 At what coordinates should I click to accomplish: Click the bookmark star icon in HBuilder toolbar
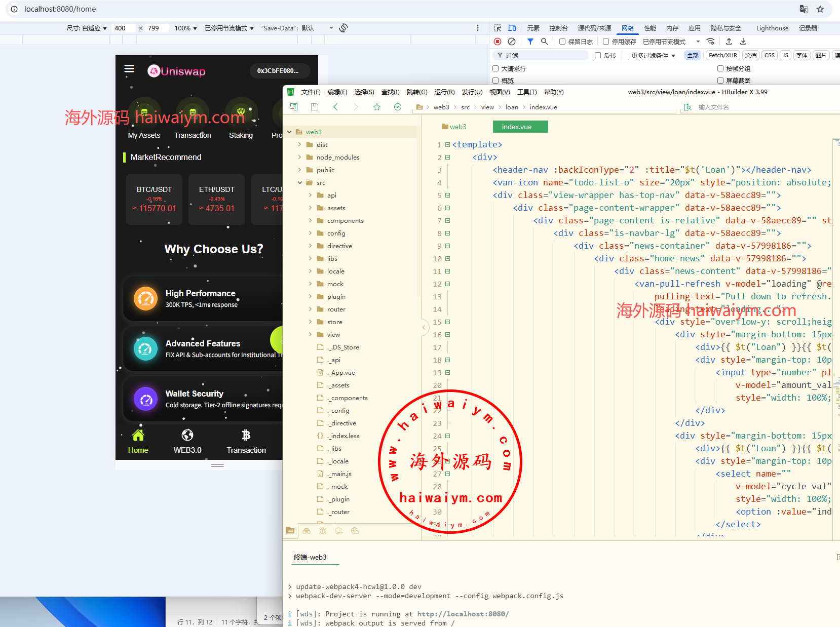(x=377, y=107)
